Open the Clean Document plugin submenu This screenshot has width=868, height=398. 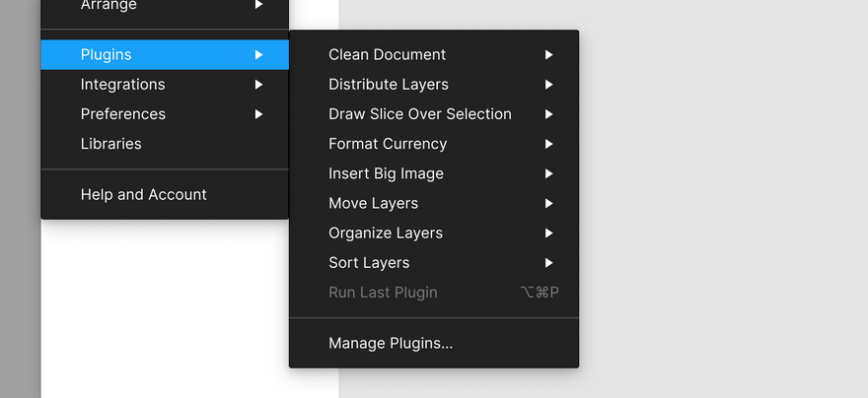434,55
